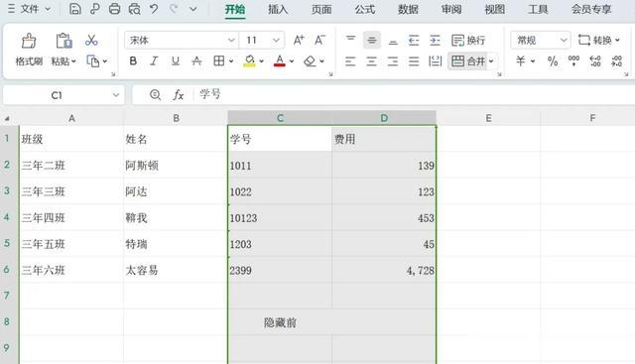This screenshot has width=635, height=364.
Task: Click the Increase font size icon
Action: pos(299,40)
